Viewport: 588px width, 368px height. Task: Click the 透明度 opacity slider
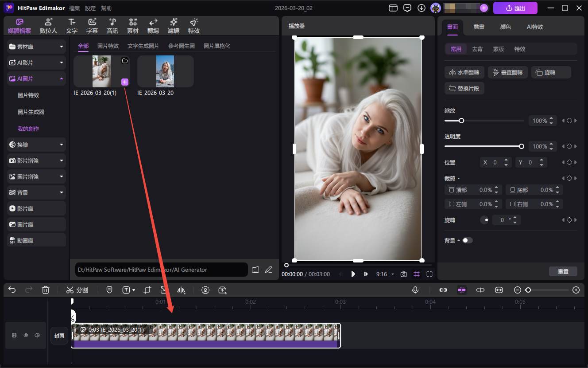(x=484, y=146)
